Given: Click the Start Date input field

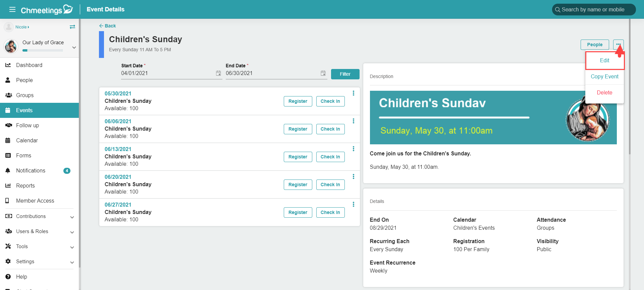Looking at the screenshot, I should click(x=171, y=73).
